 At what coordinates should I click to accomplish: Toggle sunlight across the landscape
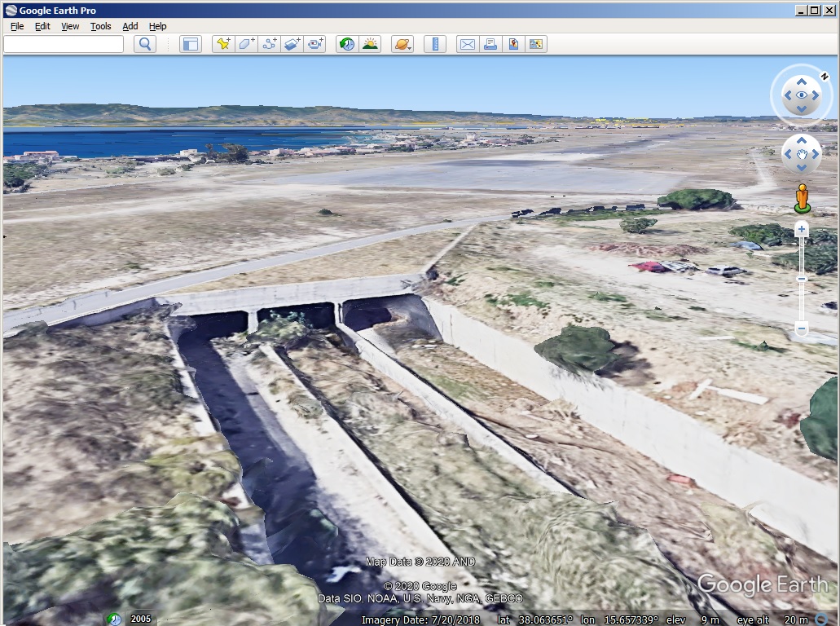click(370, 44)
